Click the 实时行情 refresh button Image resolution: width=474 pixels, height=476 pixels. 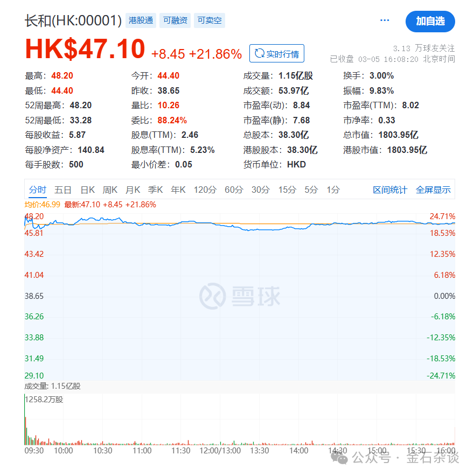tap(277, 53)
